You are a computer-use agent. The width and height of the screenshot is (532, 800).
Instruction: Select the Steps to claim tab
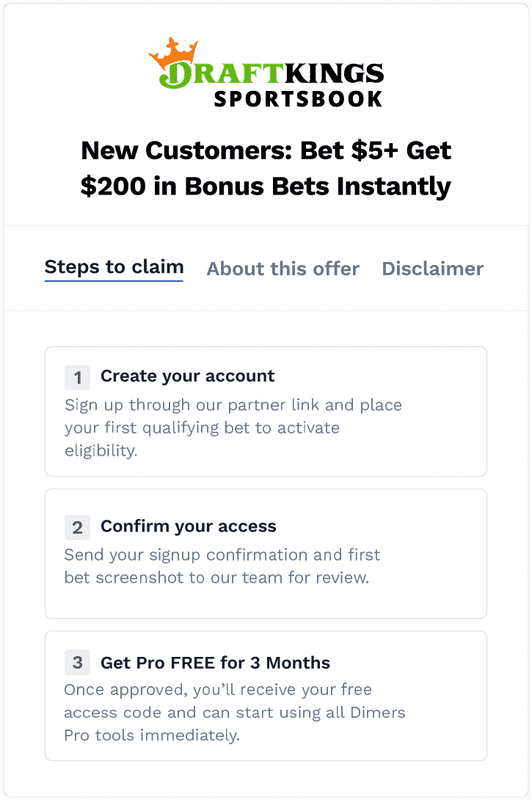114,267
